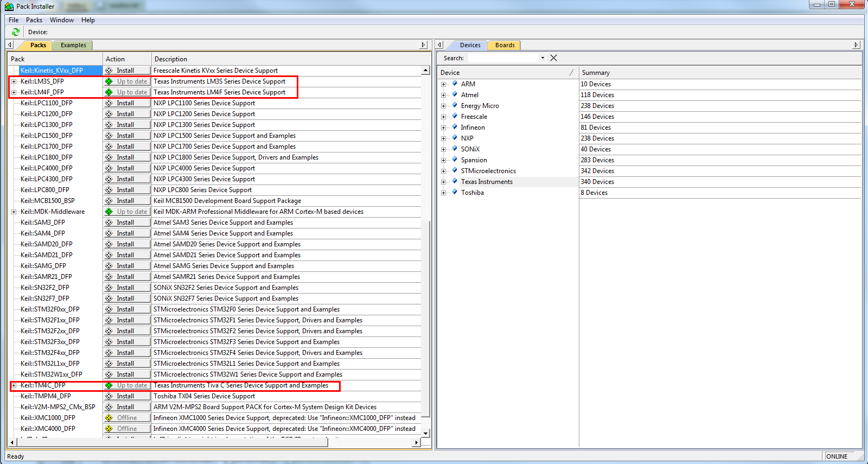
Task: Sort packs by the Pack column header
Action: [55, 59]
